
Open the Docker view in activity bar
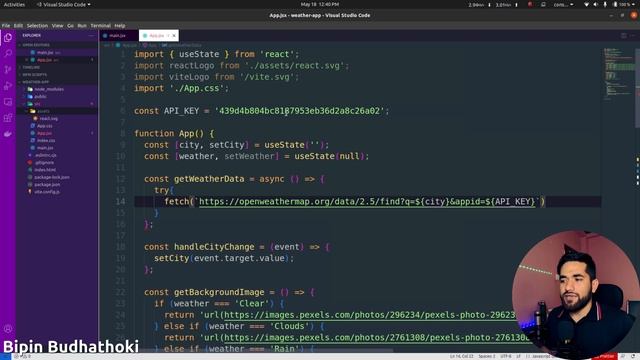(x=8, y=134)
